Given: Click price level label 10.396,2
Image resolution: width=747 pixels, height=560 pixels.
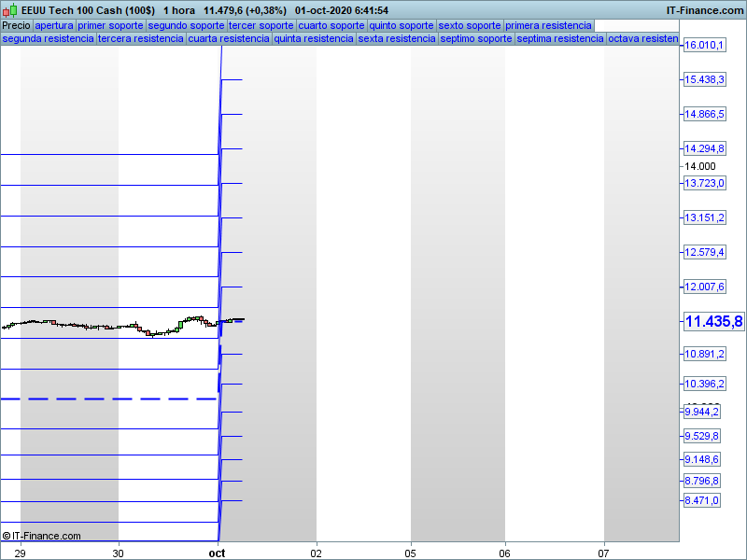Looking at the screenshot, I should (x=705, y=384).
